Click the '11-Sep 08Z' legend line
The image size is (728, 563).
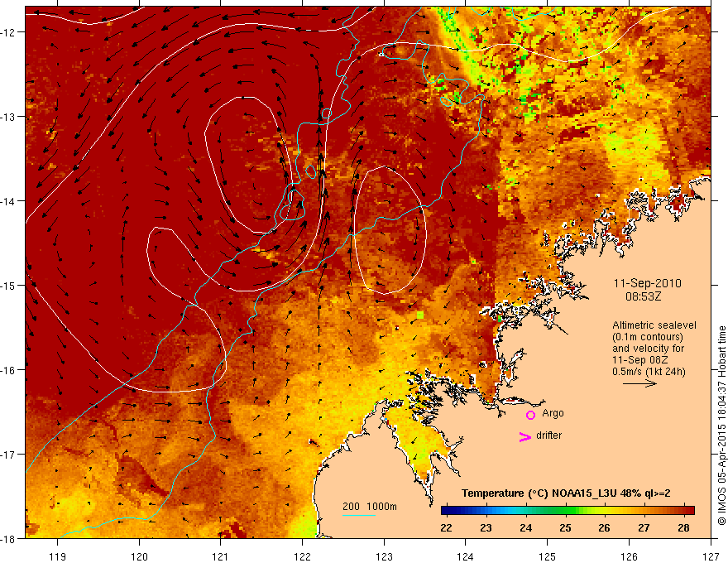click(x=639, y=360)
